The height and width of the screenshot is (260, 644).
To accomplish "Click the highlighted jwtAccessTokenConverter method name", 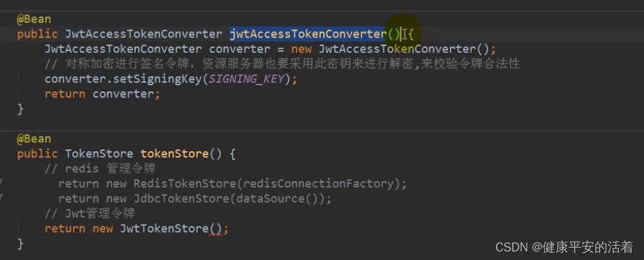I will [x=308, y=34].
